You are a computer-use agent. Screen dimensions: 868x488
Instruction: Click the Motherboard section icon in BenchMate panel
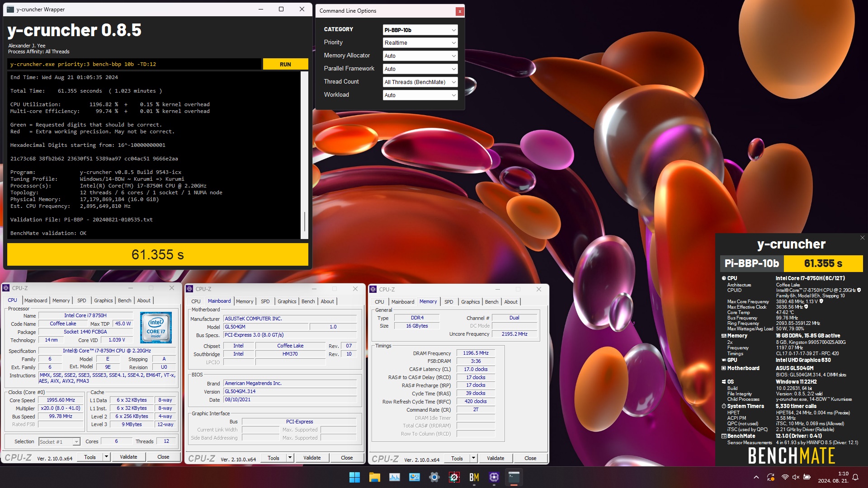(724, 368)
